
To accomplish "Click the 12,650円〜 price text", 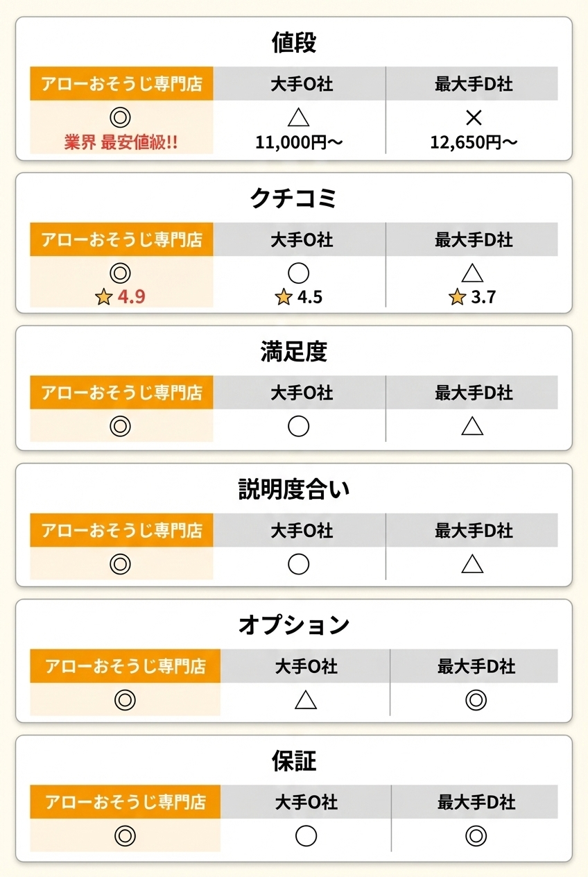I will 474,143.
